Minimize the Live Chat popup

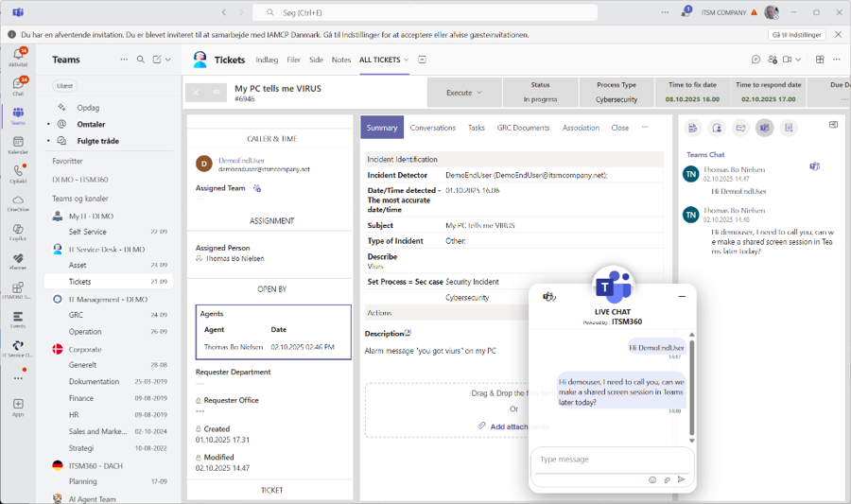tap(682, 296)
